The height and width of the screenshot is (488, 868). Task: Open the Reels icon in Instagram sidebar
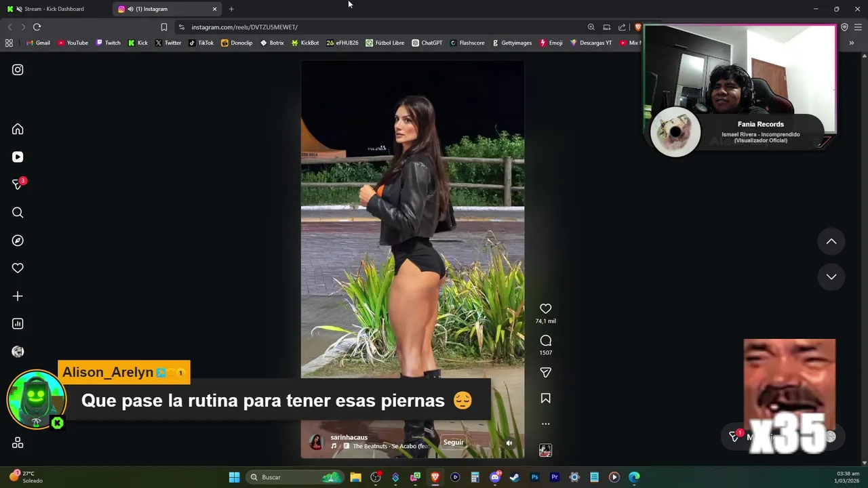tap(18, 157)
